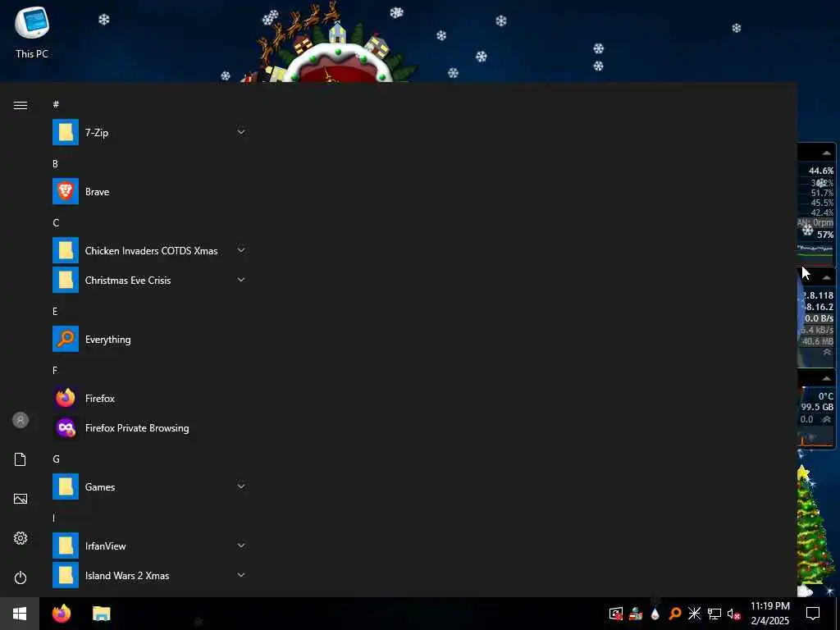Open the muted volume tray icon

pyautogui.click(x=733, y=614)
